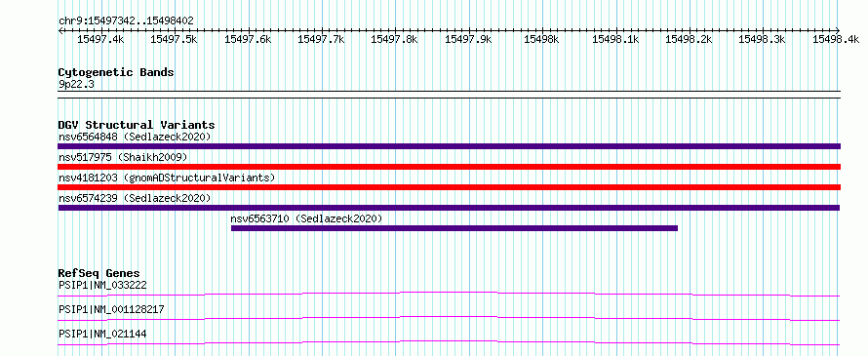This screenshot has height=356, width=868.
Task: Open the nsv517975 (Shaikh2009) variant label
Action: pyautogui.click(x=123, y=157)
